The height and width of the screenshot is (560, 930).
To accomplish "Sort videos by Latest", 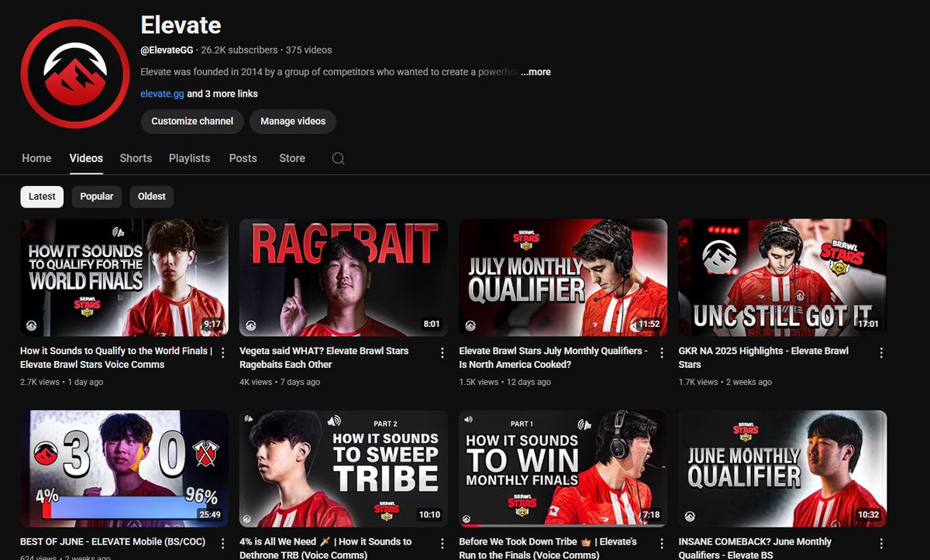I will 42,197.
